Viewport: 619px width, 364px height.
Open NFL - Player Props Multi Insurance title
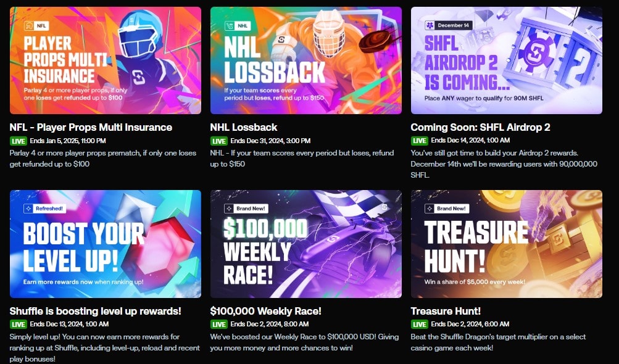point(91,127)
